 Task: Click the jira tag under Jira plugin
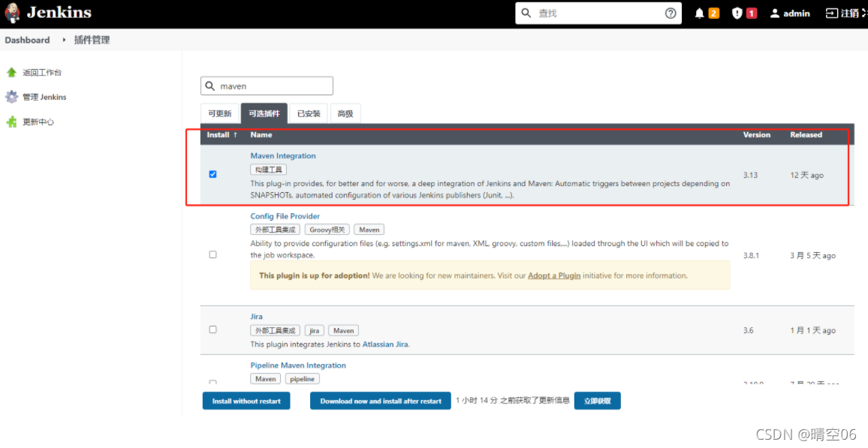pyautogui.click(x=315, y=331)
